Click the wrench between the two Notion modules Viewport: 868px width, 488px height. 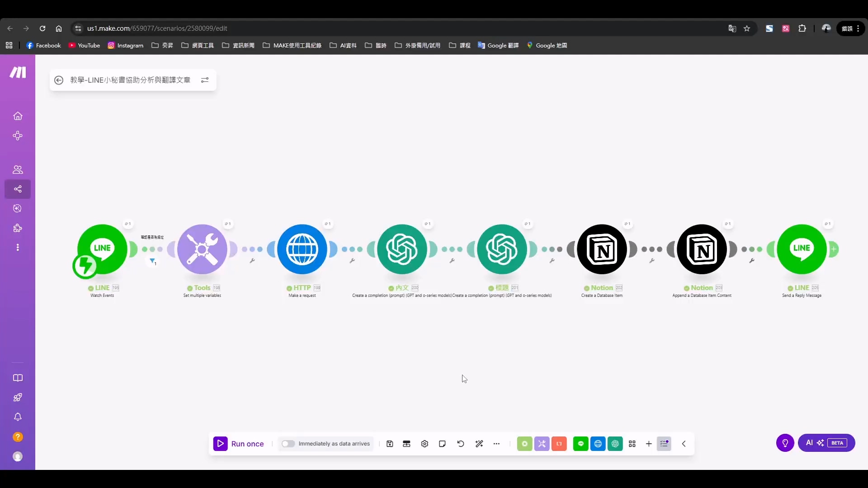[x=652, y=261]
